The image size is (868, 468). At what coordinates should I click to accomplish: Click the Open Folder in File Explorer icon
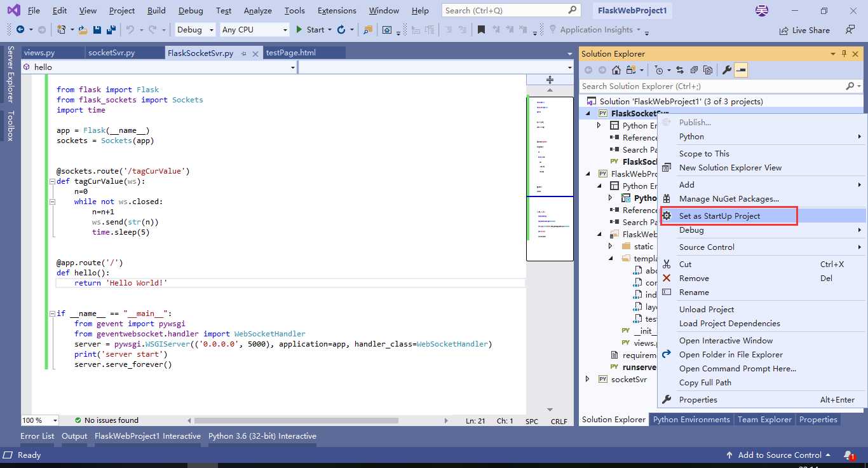667,354
